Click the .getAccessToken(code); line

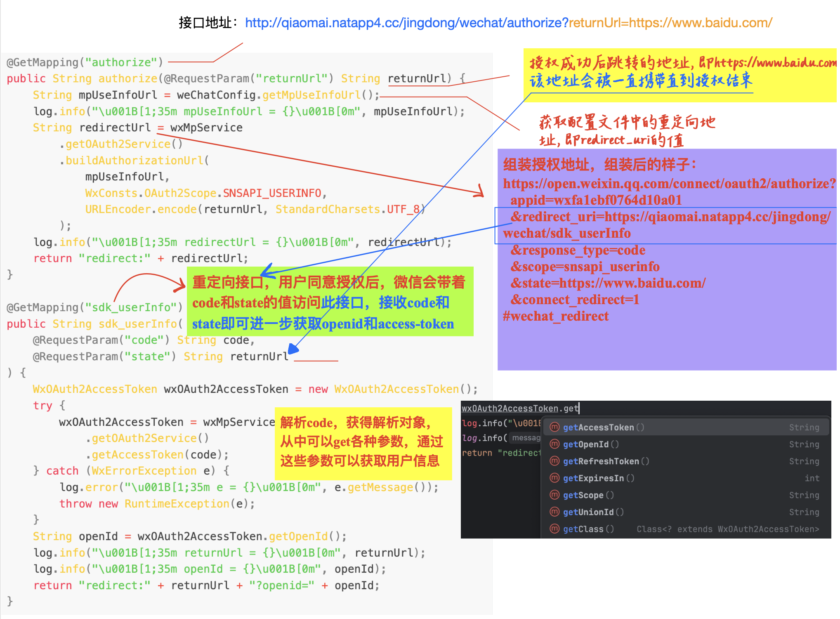pos(157,454)
